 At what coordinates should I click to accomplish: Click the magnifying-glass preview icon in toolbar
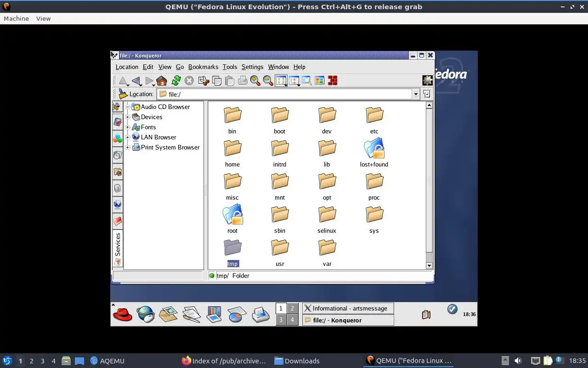tap(307, 81)
